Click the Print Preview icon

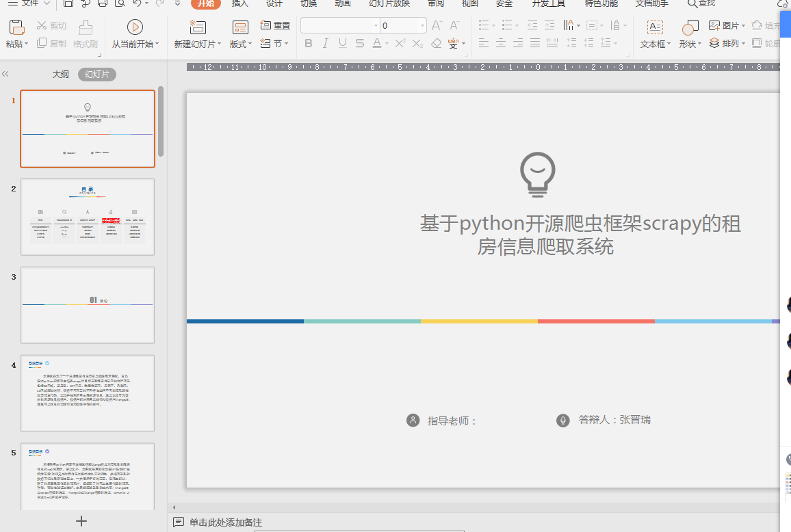(x=120, y=3)
